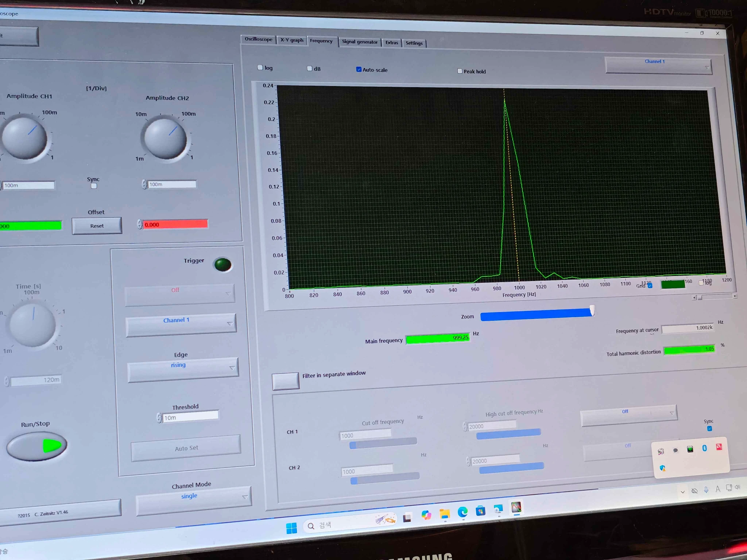
Task: Switch to the X-Y graph tab
Action: [x=292, y=40]
